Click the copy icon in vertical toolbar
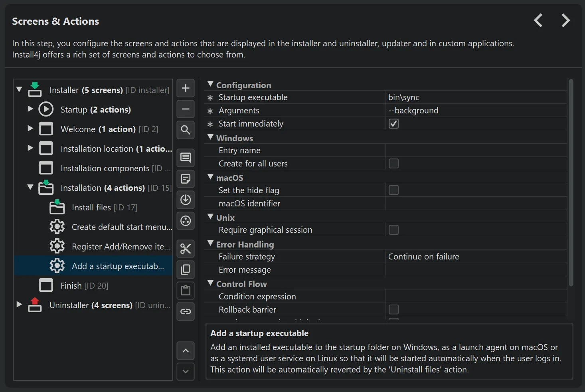 tap(186, 269)
